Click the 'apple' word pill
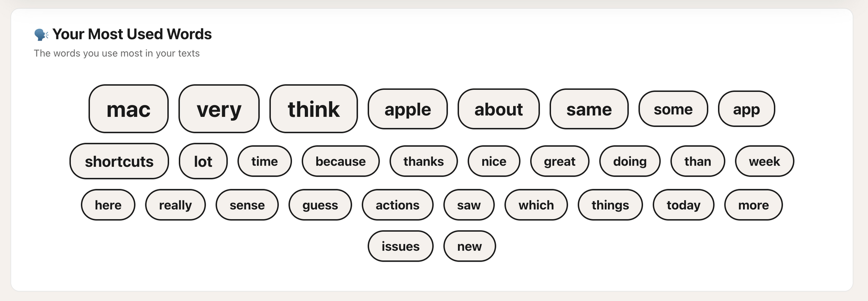 tap(407, 109)
